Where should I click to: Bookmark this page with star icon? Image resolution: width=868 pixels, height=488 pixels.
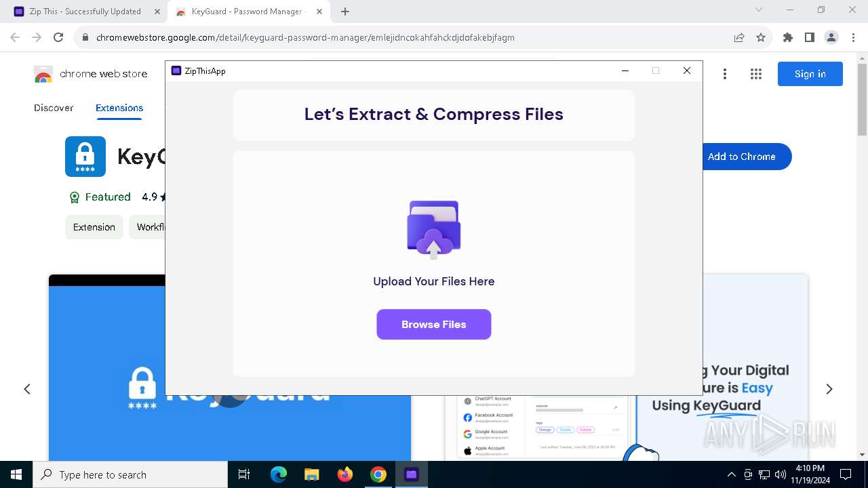[x=761, y=37]
